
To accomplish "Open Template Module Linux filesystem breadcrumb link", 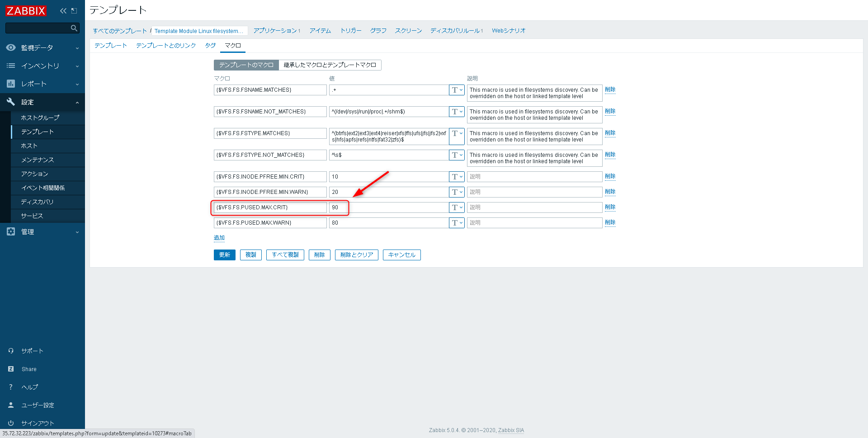I will 199,31.
